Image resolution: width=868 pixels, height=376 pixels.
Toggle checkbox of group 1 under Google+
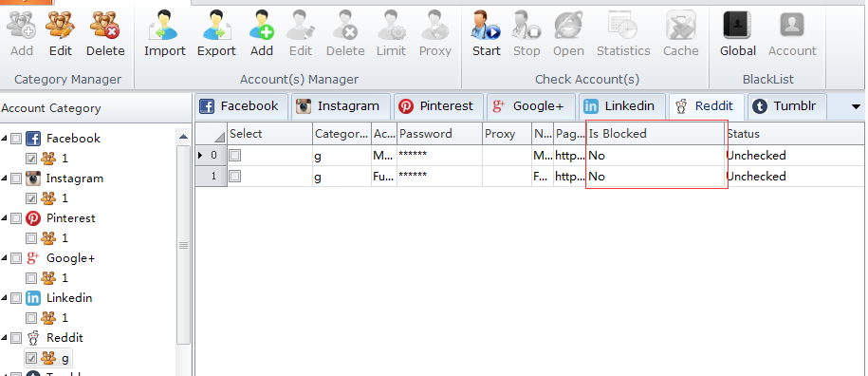pos(31,278)
